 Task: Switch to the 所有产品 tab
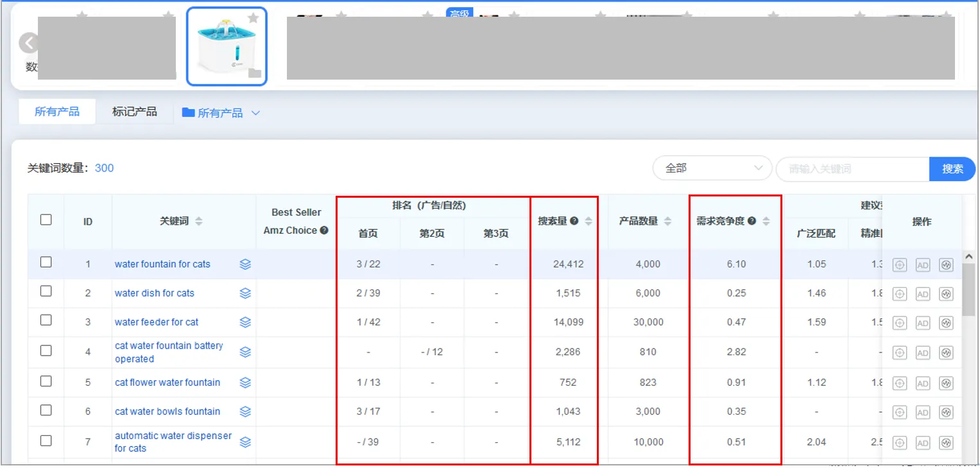[x=57, y=112]
